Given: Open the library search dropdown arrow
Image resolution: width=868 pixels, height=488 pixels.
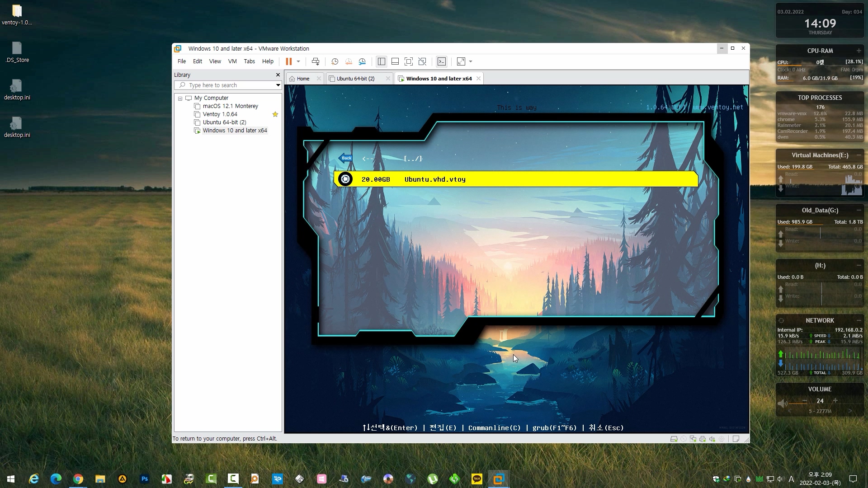Looking at the screenshot, I should 278,85.
